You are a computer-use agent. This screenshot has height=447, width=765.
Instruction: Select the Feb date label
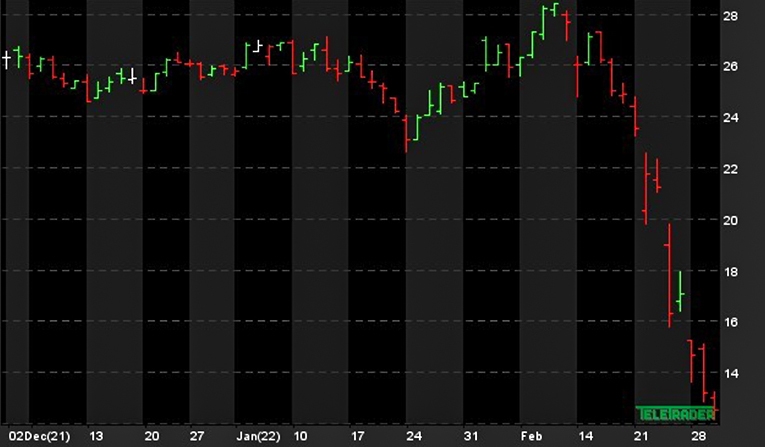531,436
